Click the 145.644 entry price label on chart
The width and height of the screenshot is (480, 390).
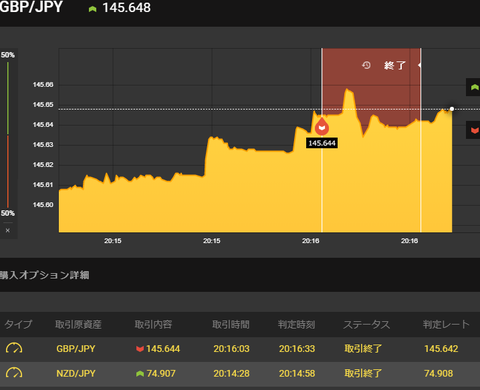(x=322, y=143)
